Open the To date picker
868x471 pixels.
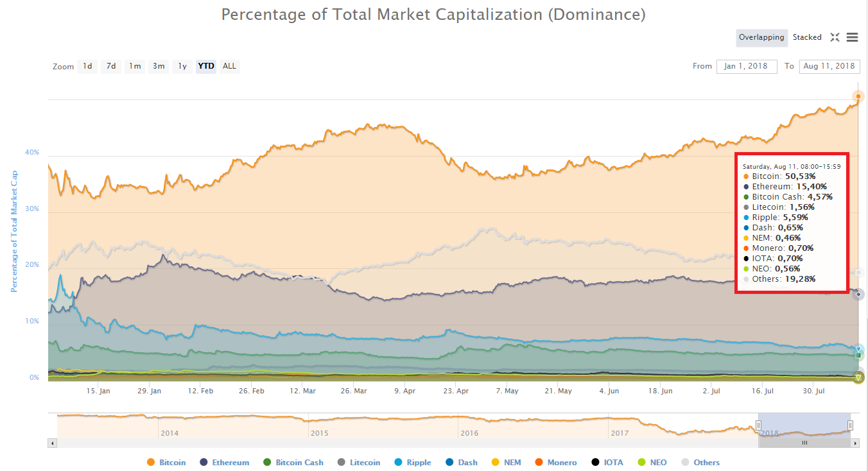click(829, 66)
